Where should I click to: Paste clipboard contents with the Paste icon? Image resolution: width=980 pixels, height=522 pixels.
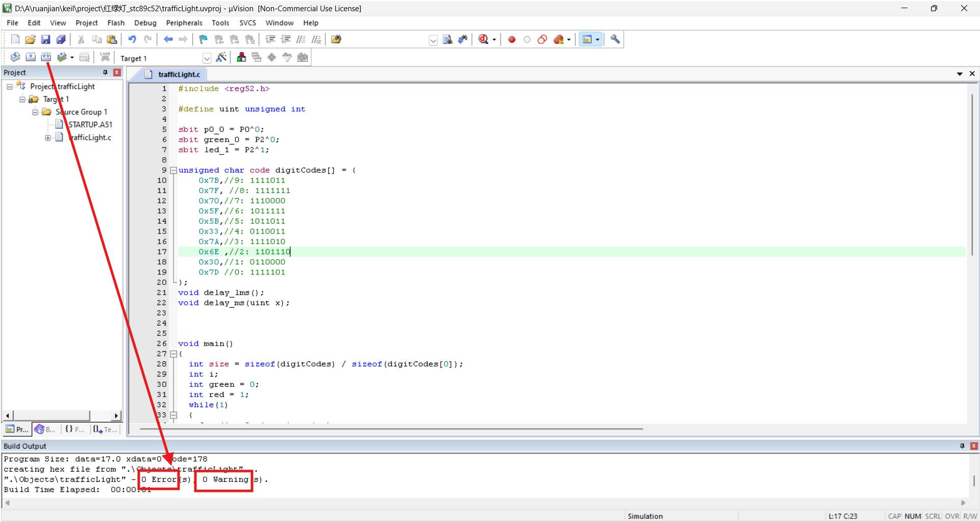[x=112, y=39]
